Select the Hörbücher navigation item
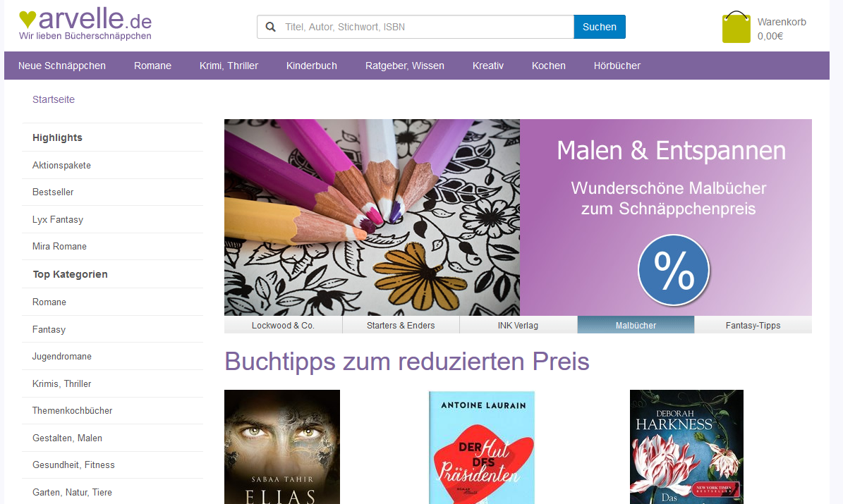 click(617, 66)
